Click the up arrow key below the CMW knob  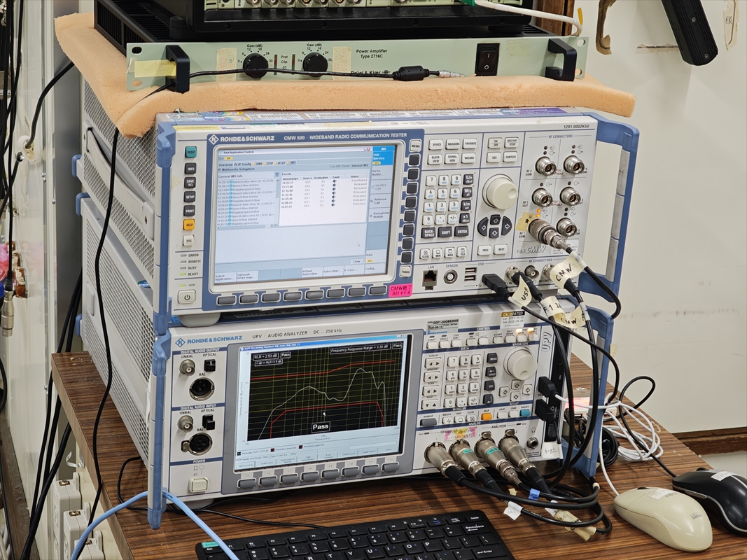coord(495,220)
